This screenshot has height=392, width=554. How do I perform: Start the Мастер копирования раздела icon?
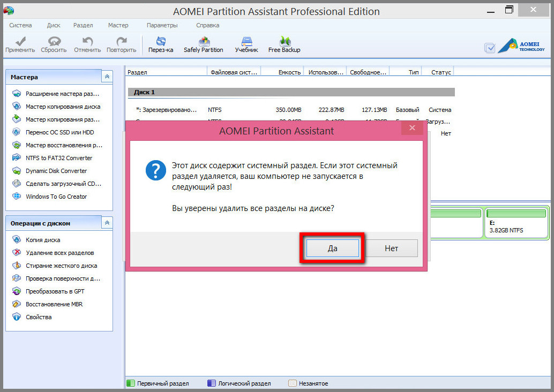pos(17,119)
